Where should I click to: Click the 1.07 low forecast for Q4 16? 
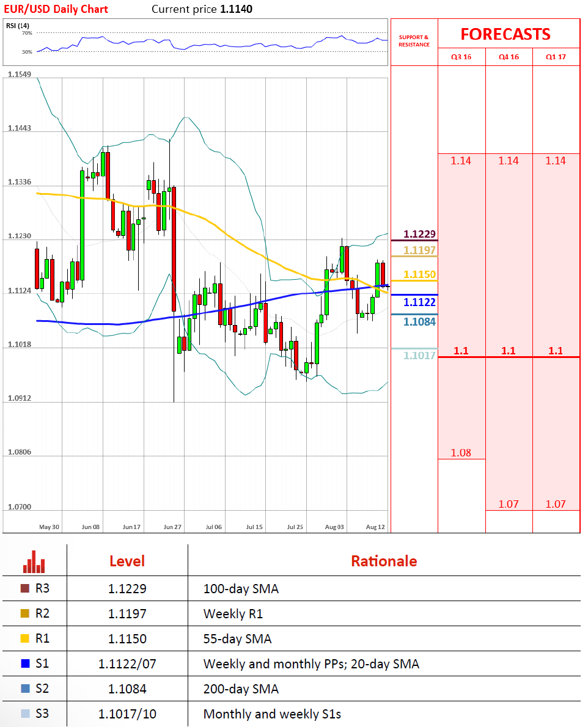[x=509, y=504]
